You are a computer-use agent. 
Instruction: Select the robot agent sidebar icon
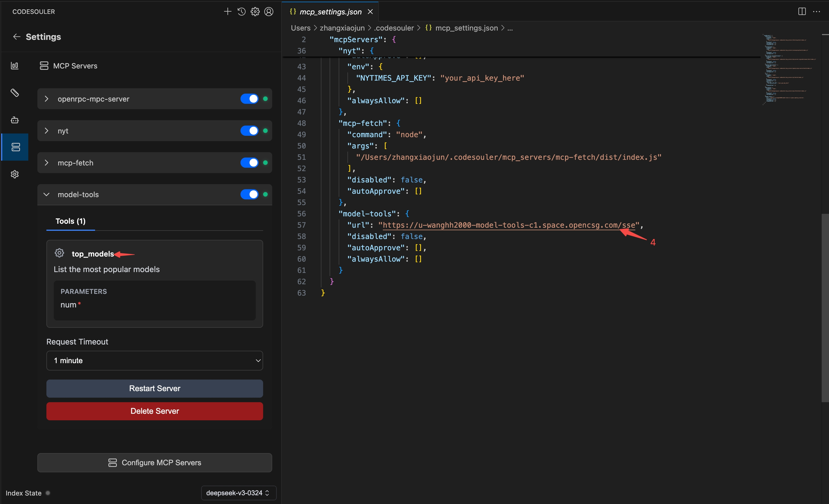coord(14,120)
